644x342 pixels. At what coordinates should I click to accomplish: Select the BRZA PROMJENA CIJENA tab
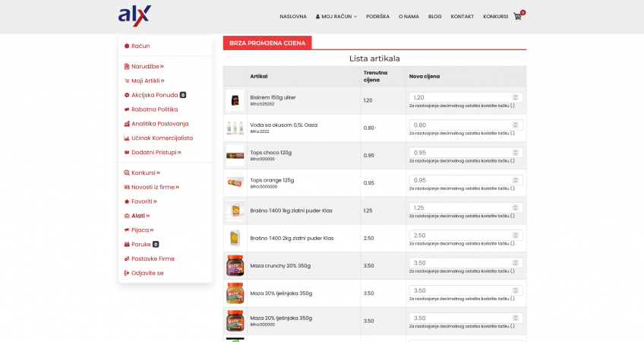click(x=267, y=43)
